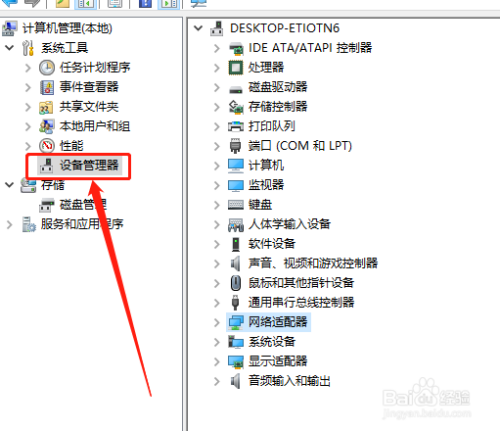The height and width of the screenshot is (431, 500).
Task: Select 共享文件夹 tree item
Action: 89,107
